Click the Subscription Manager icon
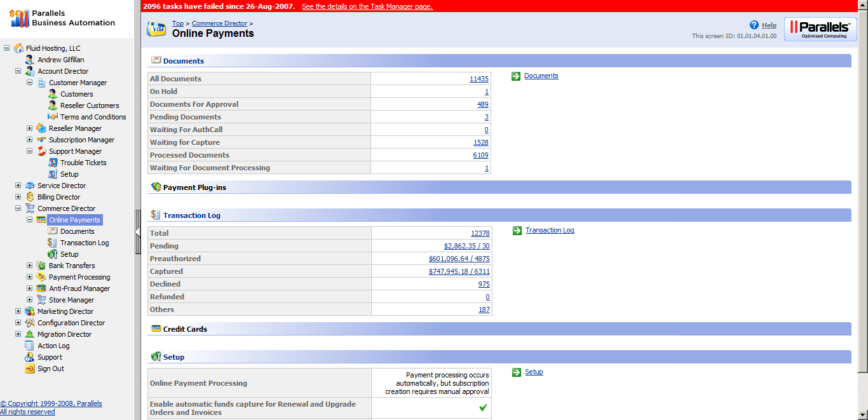 coord(41,140)
